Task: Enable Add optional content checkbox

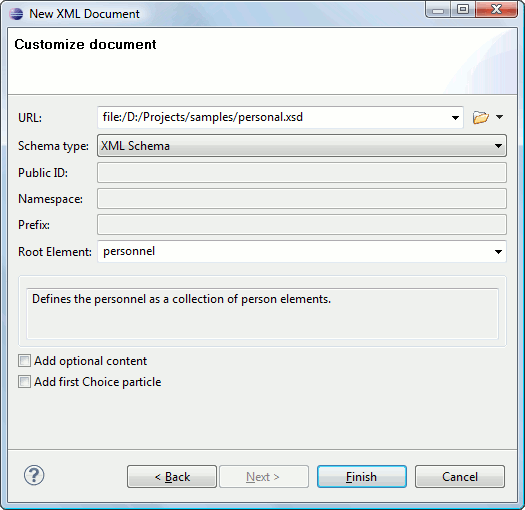Action: (24, 361)
